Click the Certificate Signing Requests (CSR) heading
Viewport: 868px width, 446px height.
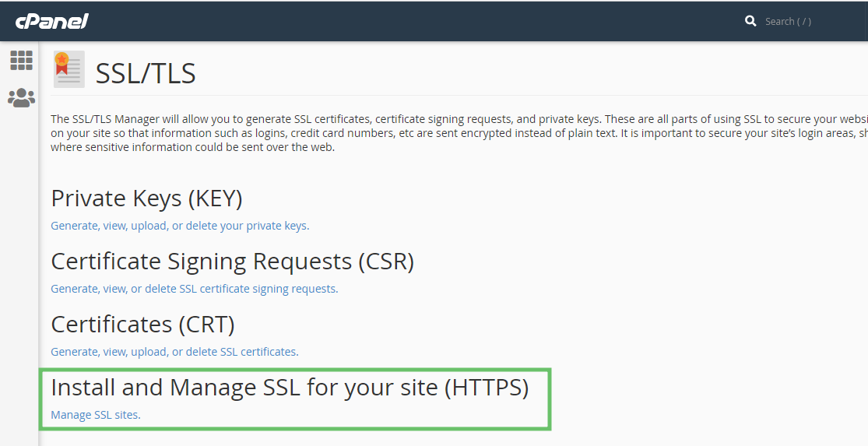pyautogui.click(x=232, y=262)
